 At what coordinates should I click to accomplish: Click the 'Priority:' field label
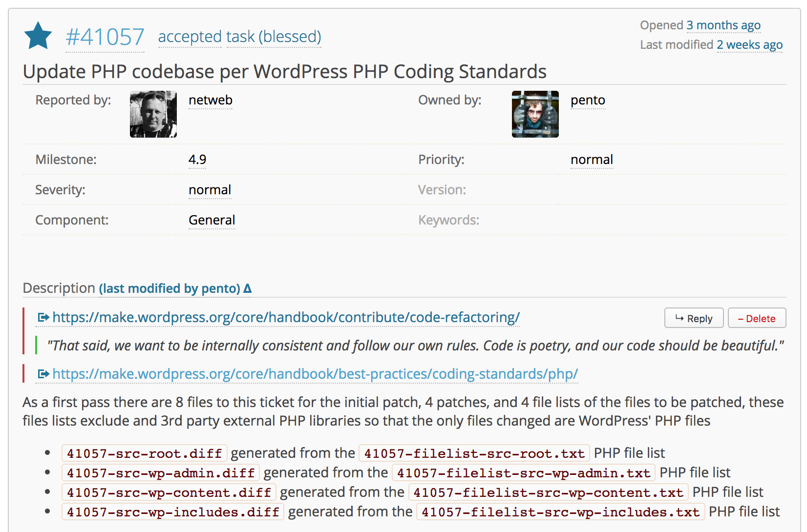tap(441, 160)
